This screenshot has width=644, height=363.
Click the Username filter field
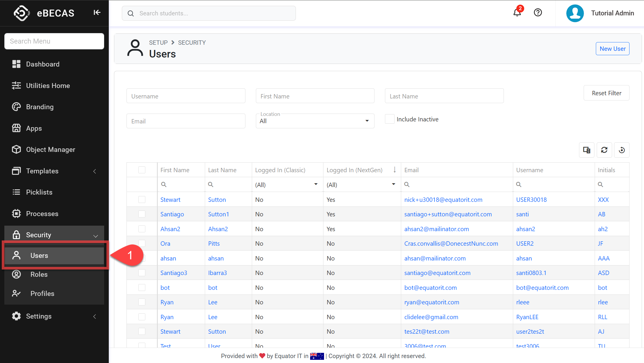pyautogui.click(x=186, y=96)
